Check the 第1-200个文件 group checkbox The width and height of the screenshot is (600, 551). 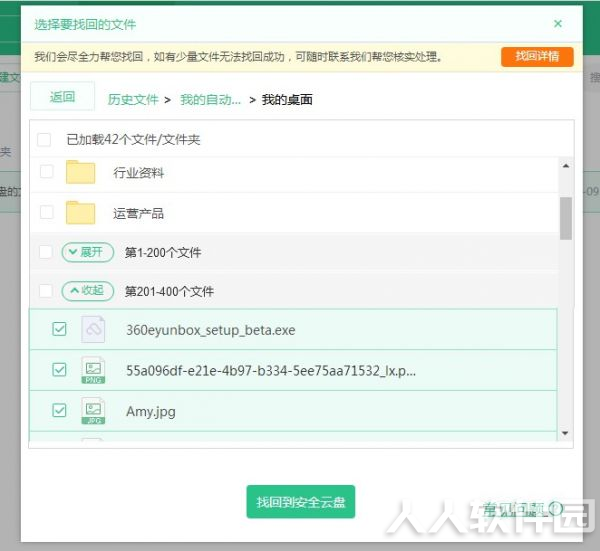pos(46,252)
